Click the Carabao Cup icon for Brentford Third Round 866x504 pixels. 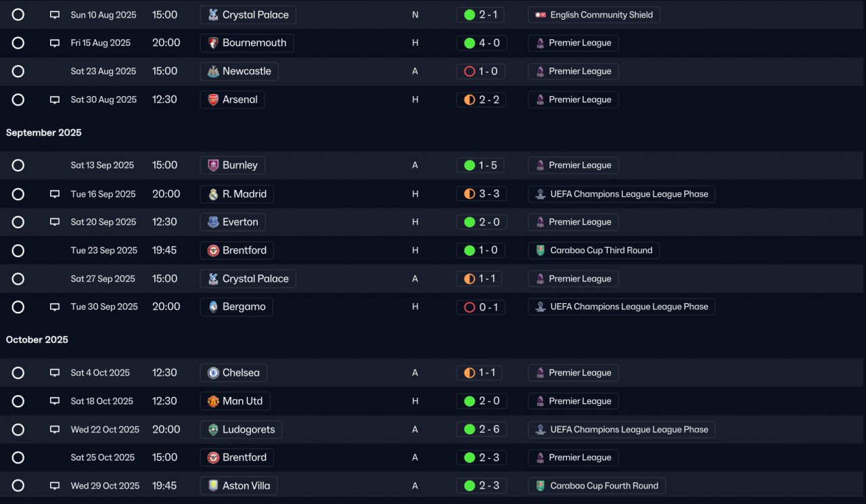click(540, 250)
